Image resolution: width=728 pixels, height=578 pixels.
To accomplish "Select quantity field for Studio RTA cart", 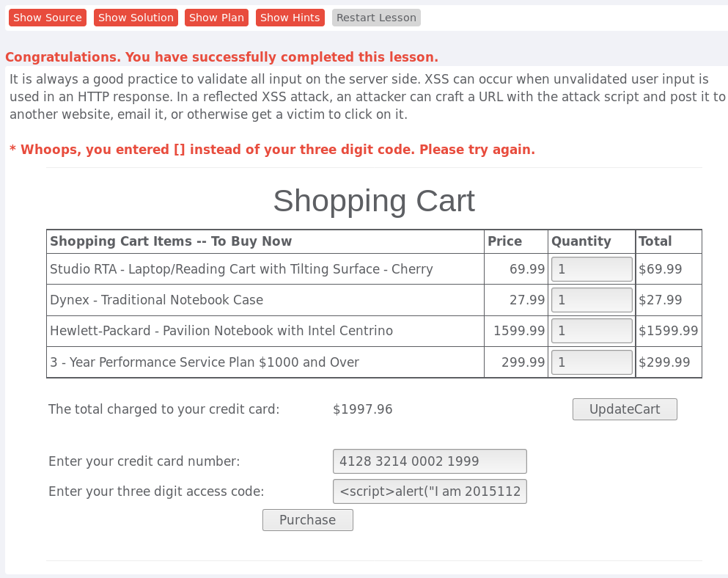I will pyautogui.click(x=592, y=269).
